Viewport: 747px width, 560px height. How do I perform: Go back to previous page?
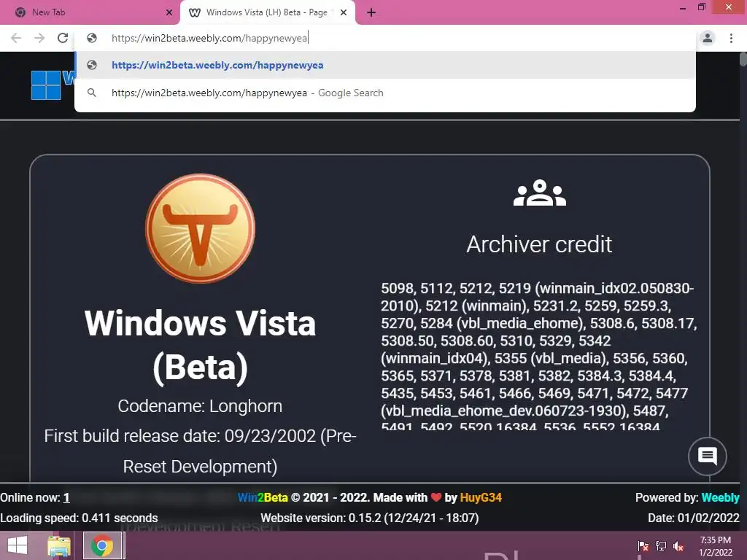(x=16, y=38)
